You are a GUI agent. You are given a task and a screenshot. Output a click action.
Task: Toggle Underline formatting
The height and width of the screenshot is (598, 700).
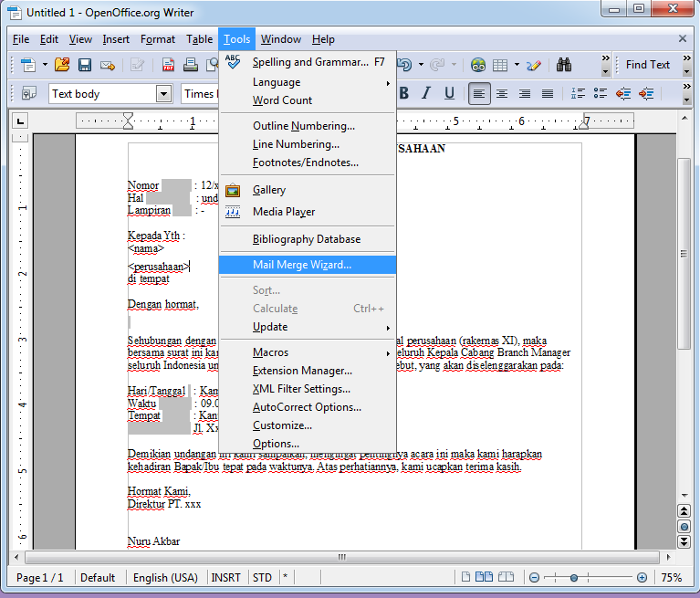click(449, 93)
